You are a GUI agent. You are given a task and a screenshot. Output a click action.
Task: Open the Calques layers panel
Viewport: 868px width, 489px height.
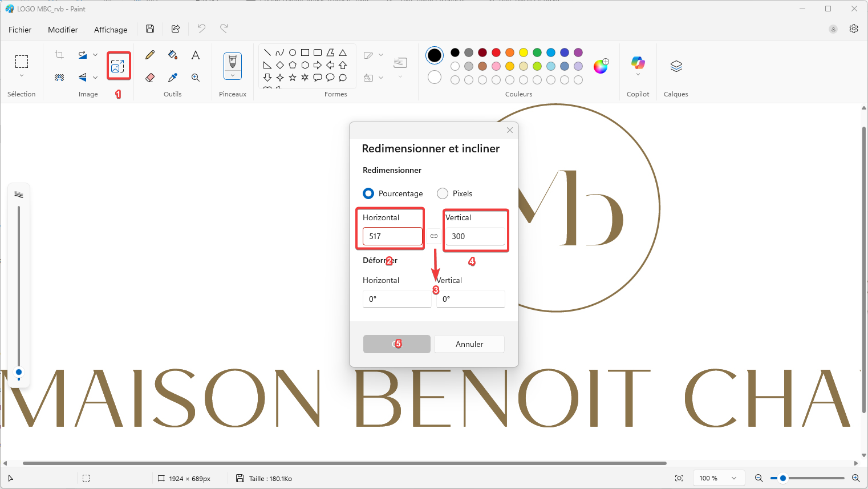676,66
